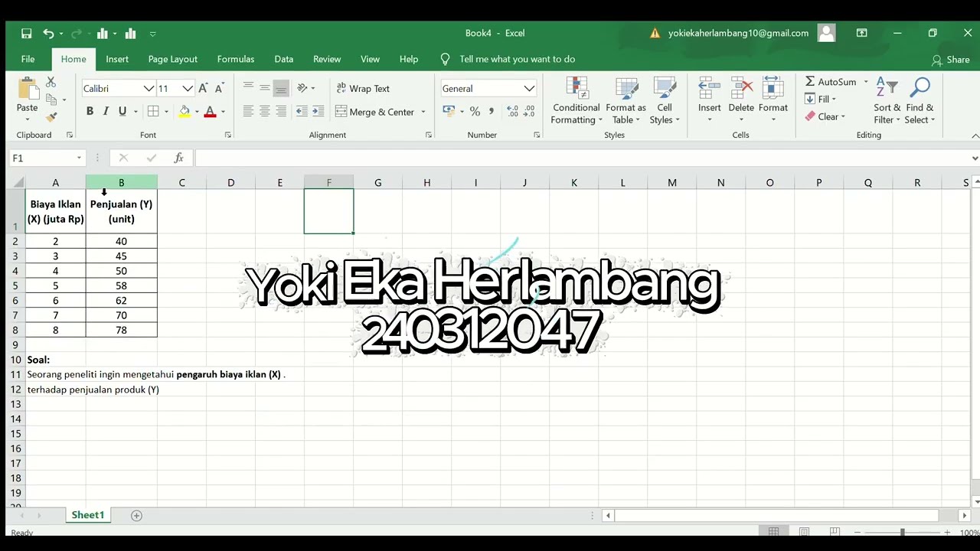Image resolution: width=980 pixels, height=551 pixels.
Task: Open the font size 11 dropdown
Action: (x=187, y=89)
